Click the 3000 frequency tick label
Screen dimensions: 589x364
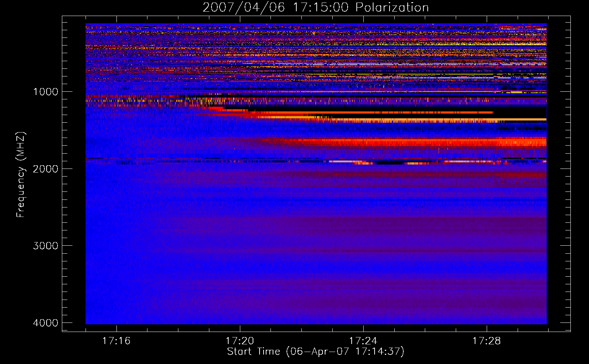46,246
